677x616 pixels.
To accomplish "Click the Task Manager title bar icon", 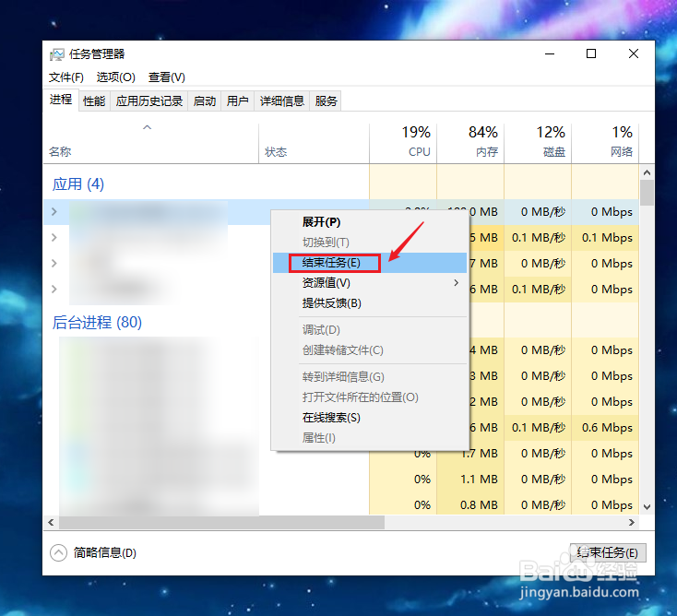I will pos(56,54).
